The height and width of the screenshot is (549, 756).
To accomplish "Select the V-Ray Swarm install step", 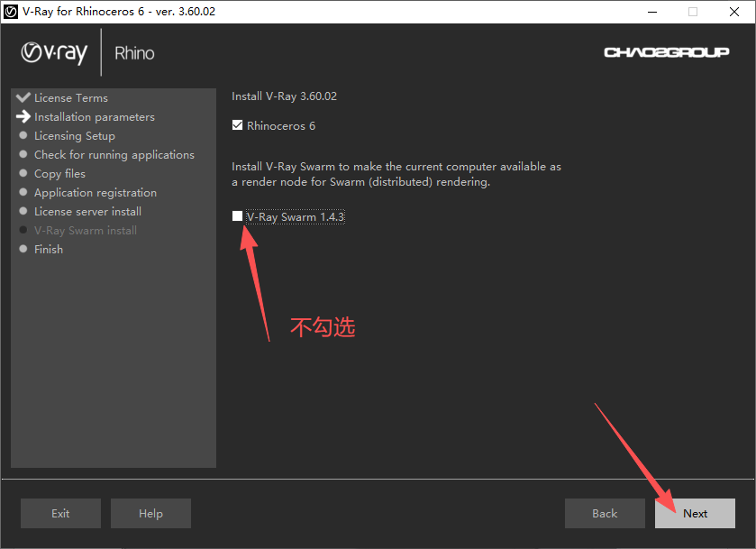I will click(86, 231).
